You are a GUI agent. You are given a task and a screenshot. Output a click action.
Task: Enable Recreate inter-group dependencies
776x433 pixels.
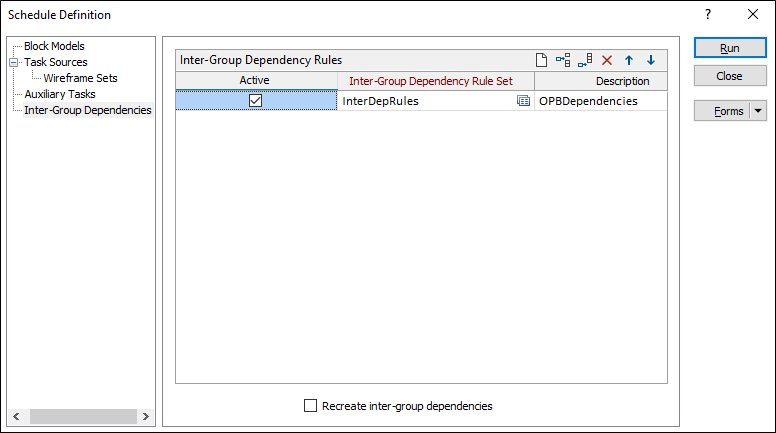tap(310, 406)
